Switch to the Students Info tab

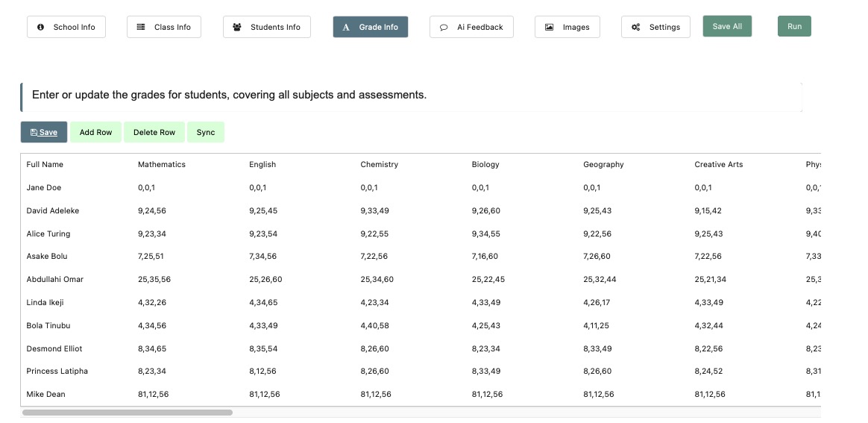coord(266,28)
